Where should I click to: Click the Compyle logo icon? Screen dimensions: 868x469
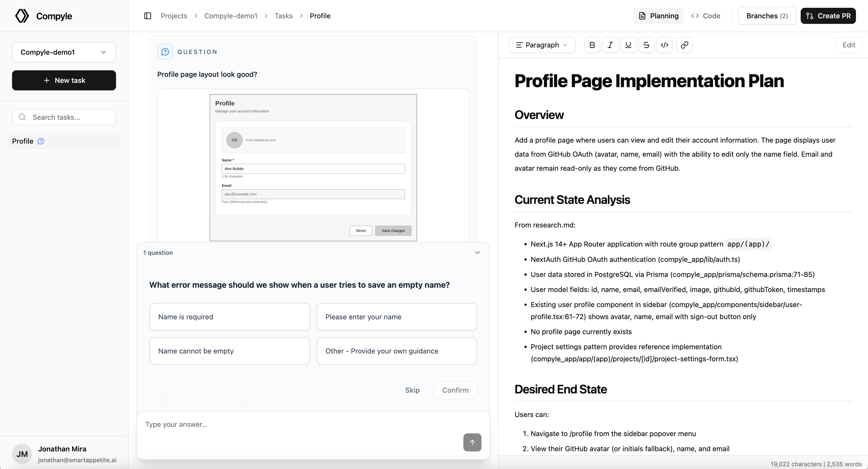(x=22, y=16)
